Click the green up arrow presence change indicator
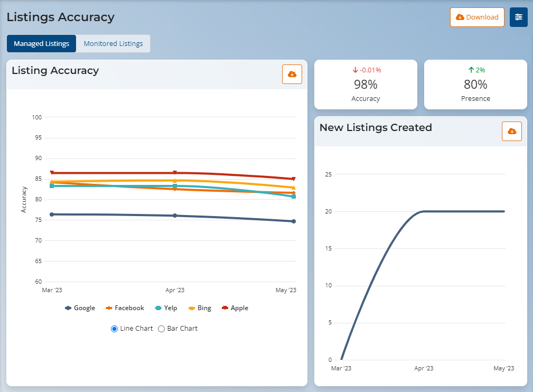This screenshot has height=392, width=533. pyautogui.click(x=471, y=70)
